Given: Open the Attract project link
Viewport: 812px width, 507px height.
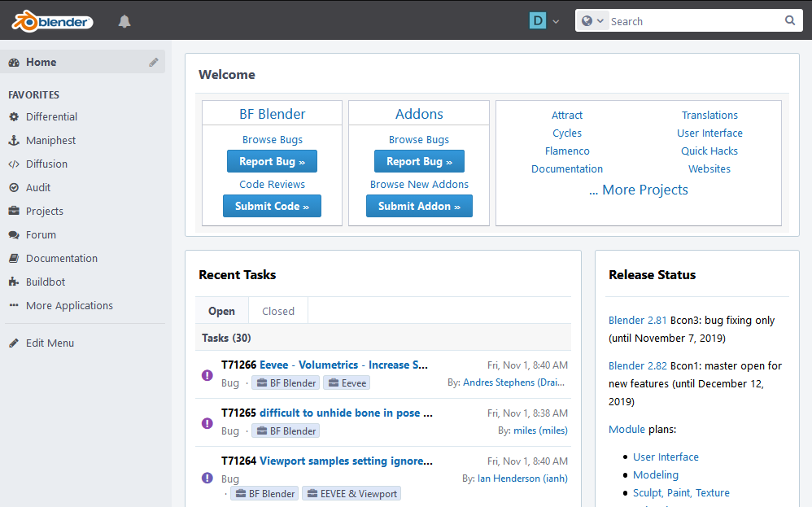Looking at the screenshot, I should pos(567,115).
